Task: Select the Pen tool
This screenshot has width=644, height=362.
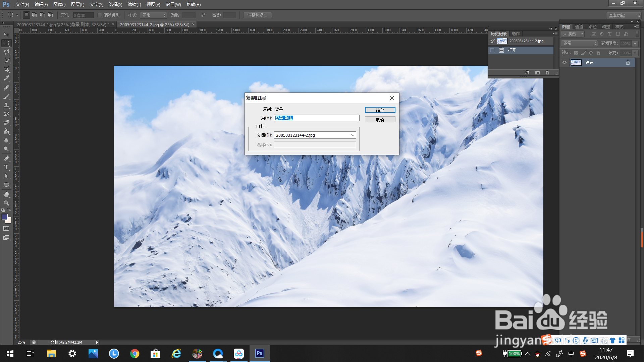Action: [6, 159]
